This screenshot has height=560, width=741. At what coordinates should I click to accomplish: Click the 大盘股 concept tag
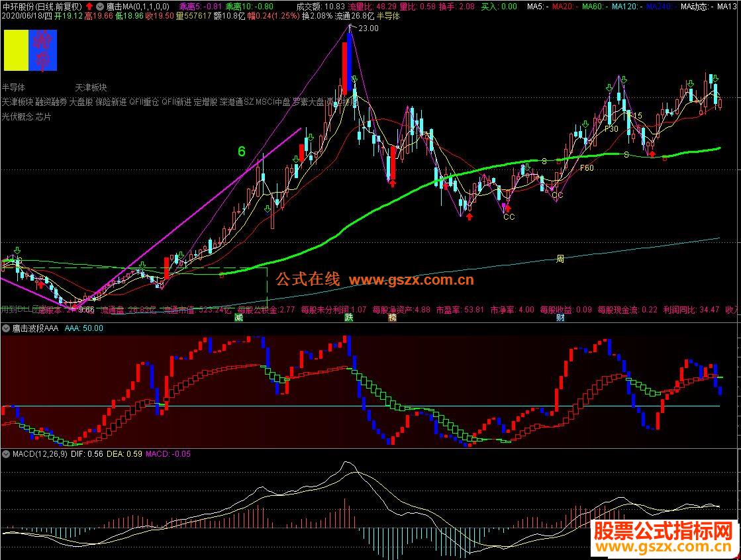[81, 102]
